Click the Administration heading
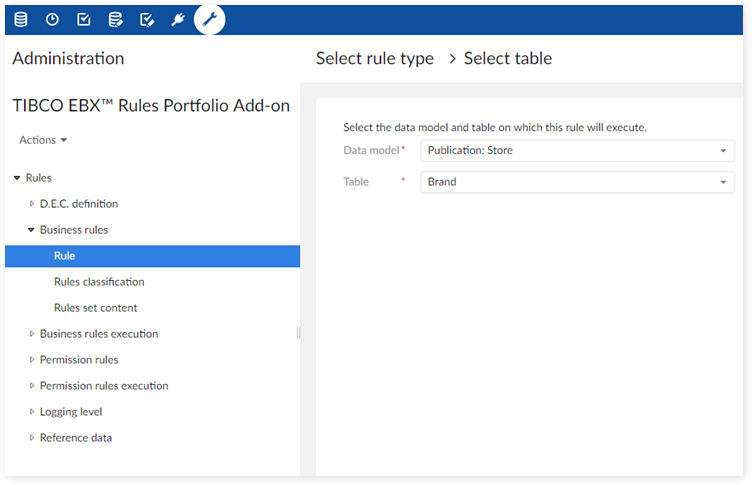This screenshot has width=752, height=485. (68, 59)
